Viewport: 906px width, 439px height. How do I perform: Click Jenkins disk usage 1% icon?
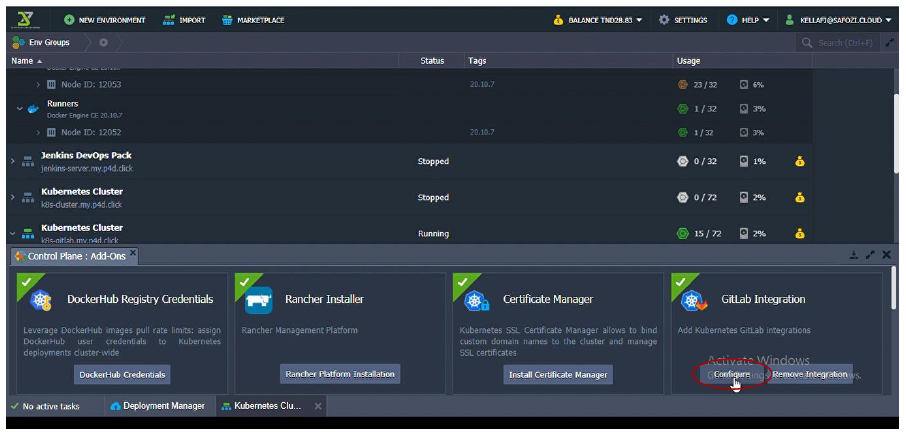coord(744,161)
